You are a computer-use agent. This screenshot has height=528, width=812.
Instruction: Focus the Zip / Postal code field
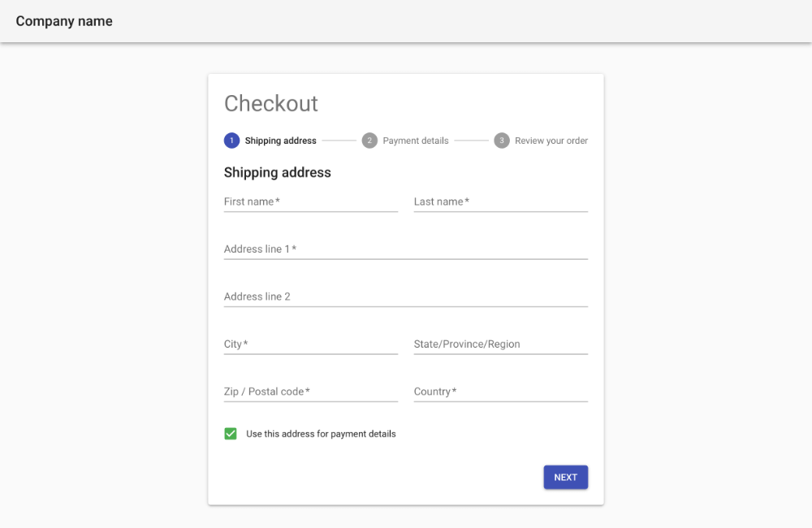(x=311, y=392)
